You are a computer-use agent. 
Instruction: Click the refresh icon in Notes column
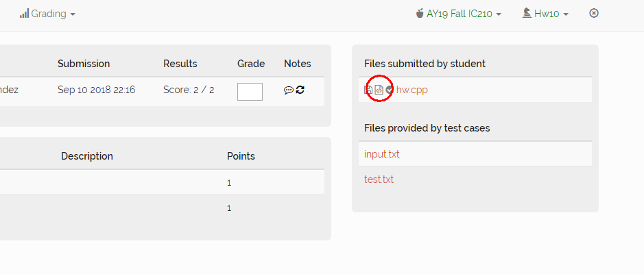pos(300,90)
